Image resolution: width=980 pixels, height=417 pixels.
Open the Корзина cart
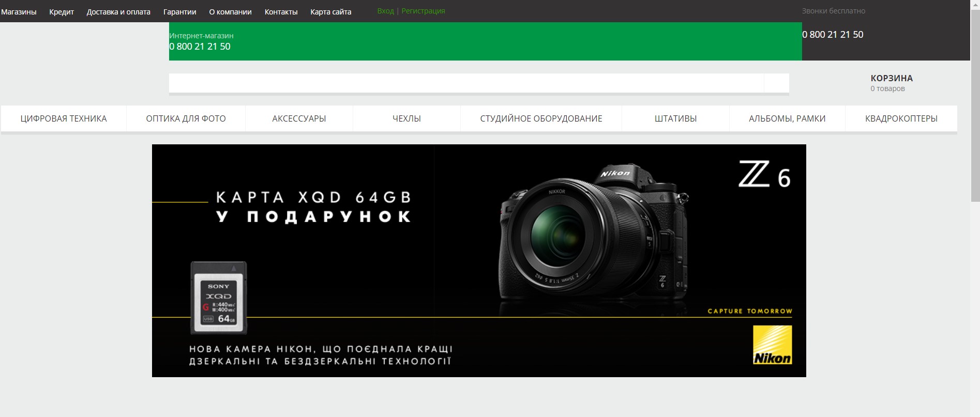click(x=892, y=78)
